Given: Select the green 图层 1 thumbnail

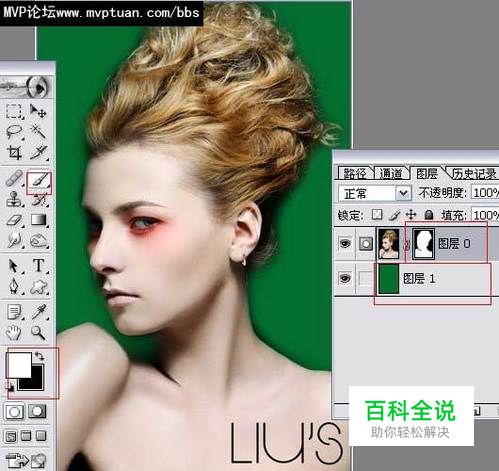Looking at the screenshot, I should [x=389, y=279].
